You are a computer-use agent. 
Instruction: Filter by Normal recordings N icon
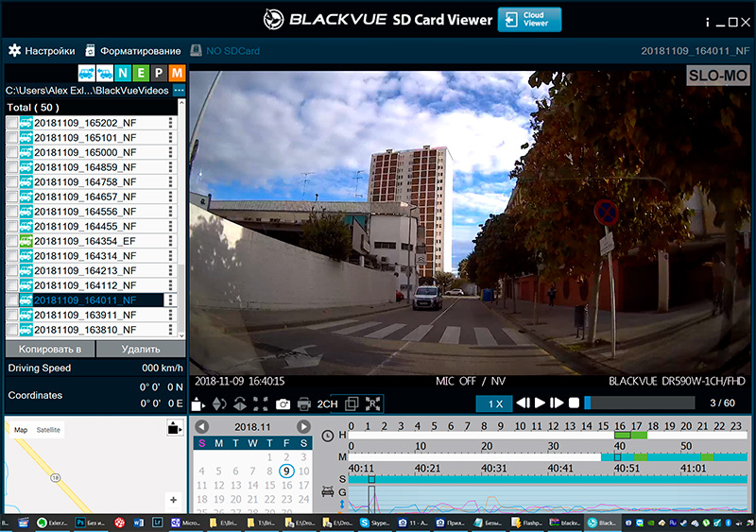coord(123,74)
